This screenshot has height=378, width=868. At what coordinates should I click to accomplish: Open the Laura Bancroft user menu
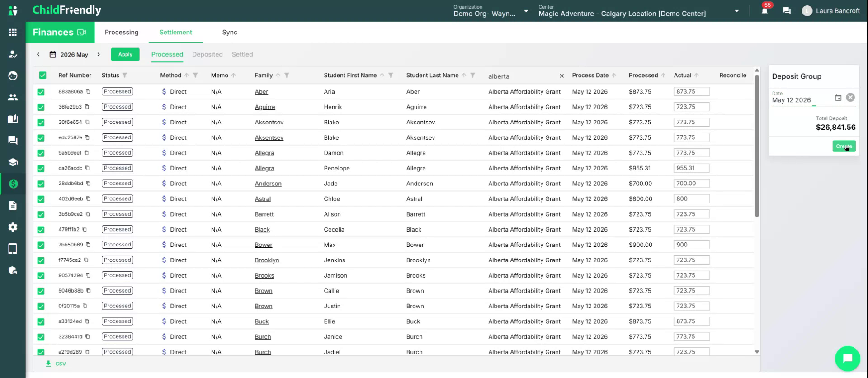pyautogui.click(x=831, y=11)
